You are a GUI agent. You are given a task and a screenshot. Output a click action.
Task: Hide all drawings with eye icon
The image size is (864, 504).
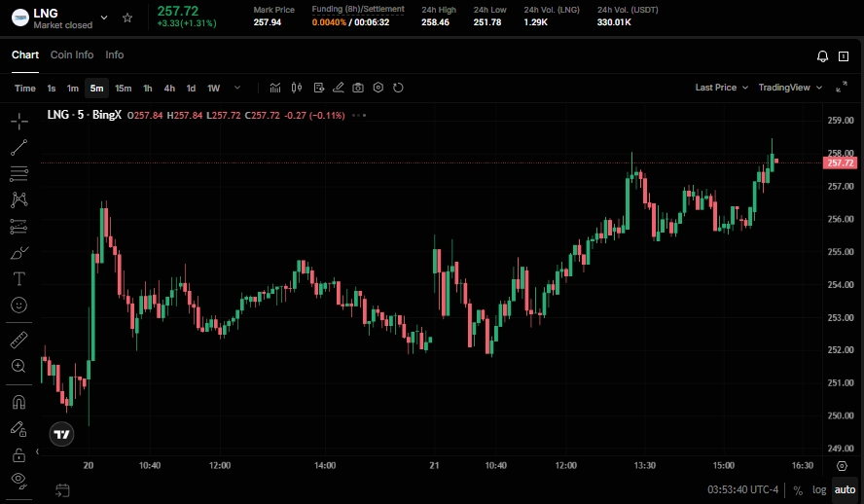18,479
